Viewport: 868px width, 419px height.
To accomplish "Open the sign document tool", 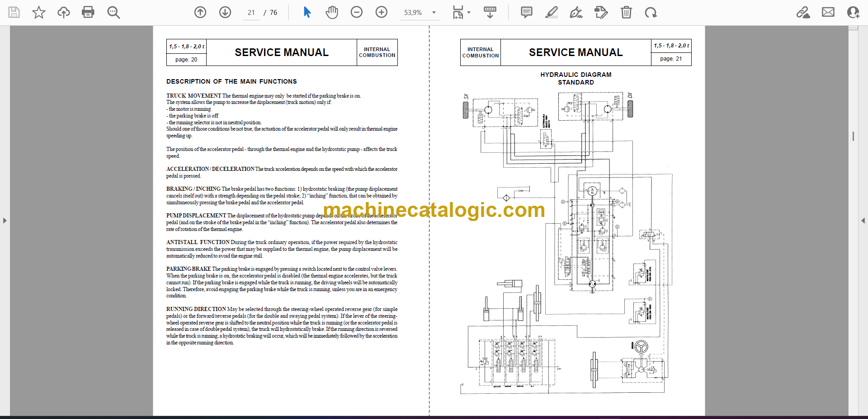I will [576, 12].
